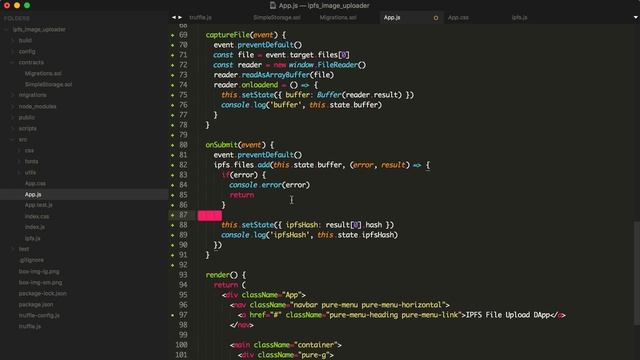Click the next tab right arrow
Image resolution: width=640 pixels, height=360 pixels.
180,18
